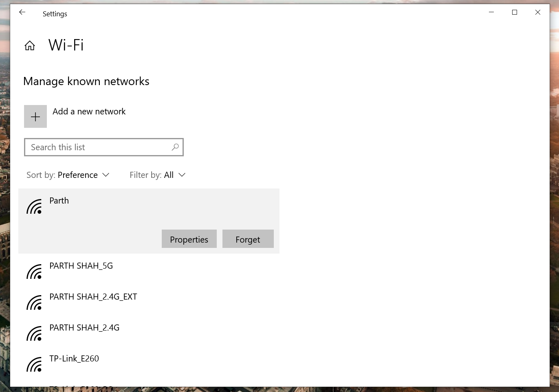Open Properties for the Parth network

[x=189, y=239]
